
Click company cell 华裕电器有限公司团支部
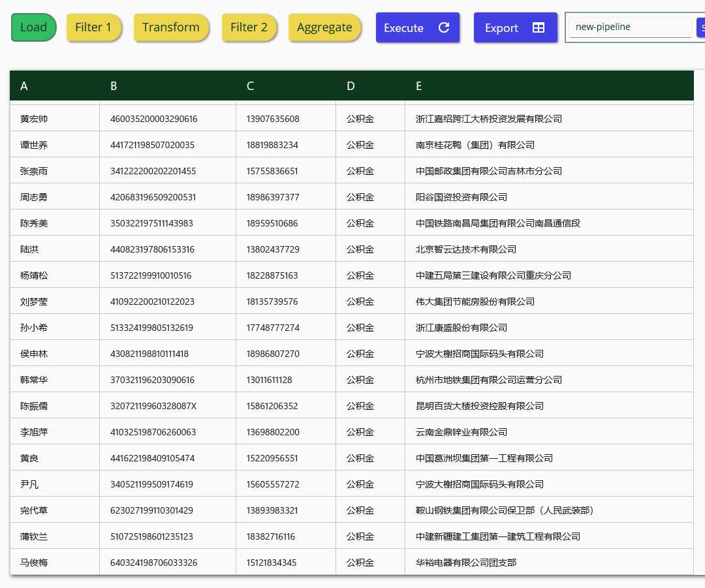tap(549, 562)
